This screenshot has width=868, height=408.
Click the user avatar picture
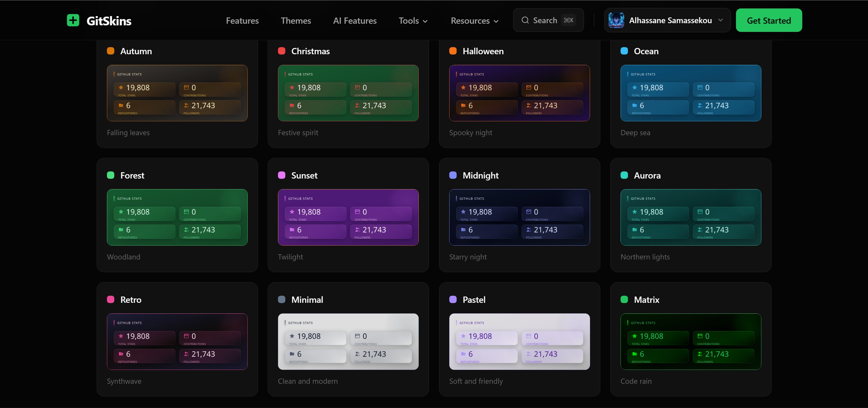[x=616, y=20]
